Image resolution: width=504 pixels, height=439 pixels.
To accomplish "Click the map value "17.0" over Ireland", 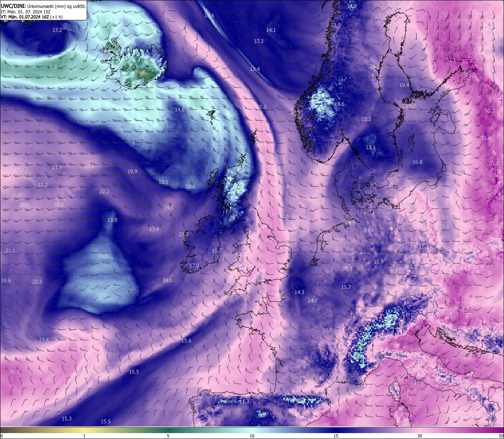I will [194, 266].
